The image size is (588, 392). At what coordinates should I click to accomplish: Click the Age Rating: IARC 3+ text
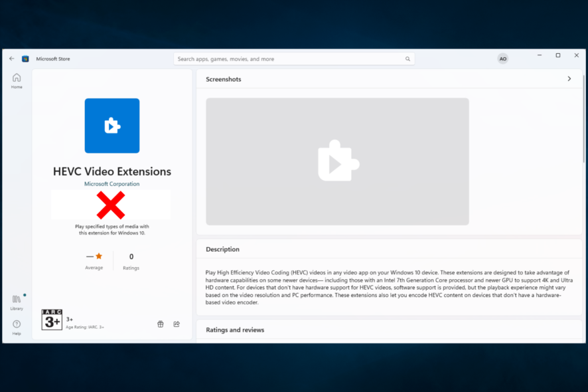(x=85, y=328)
